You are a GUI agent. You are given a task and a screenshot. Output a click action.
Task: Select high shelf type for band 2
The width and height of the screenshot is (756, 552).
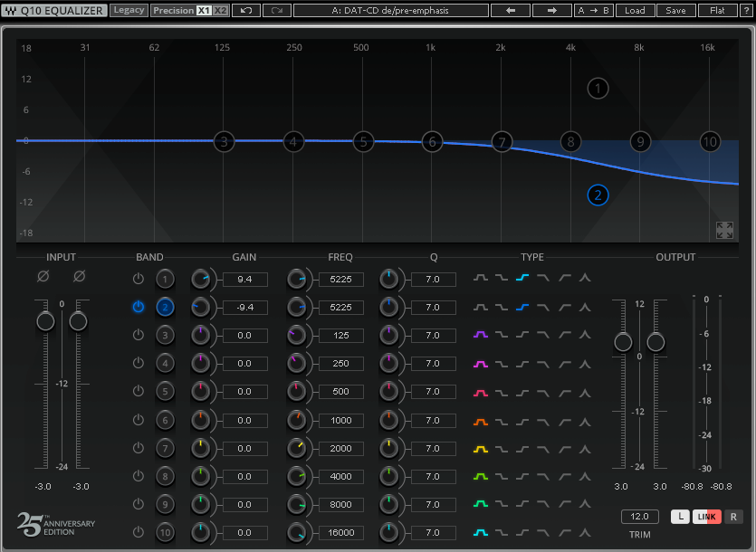(x=522, y=307)
